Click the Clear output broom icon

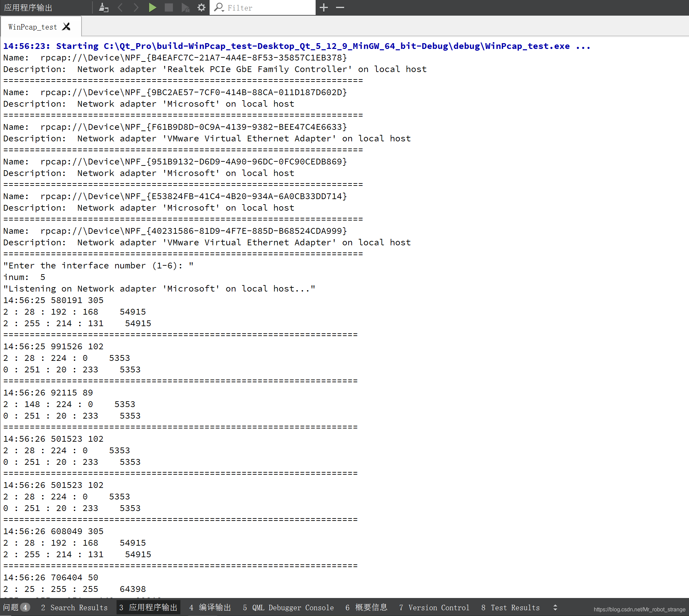coord(103,7)
